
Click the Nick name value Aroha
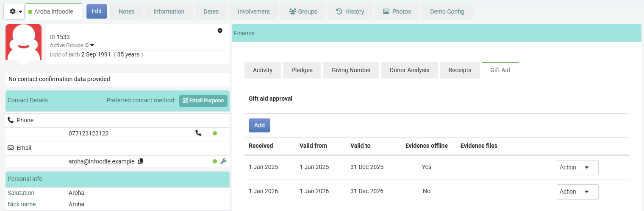[76, 204]
